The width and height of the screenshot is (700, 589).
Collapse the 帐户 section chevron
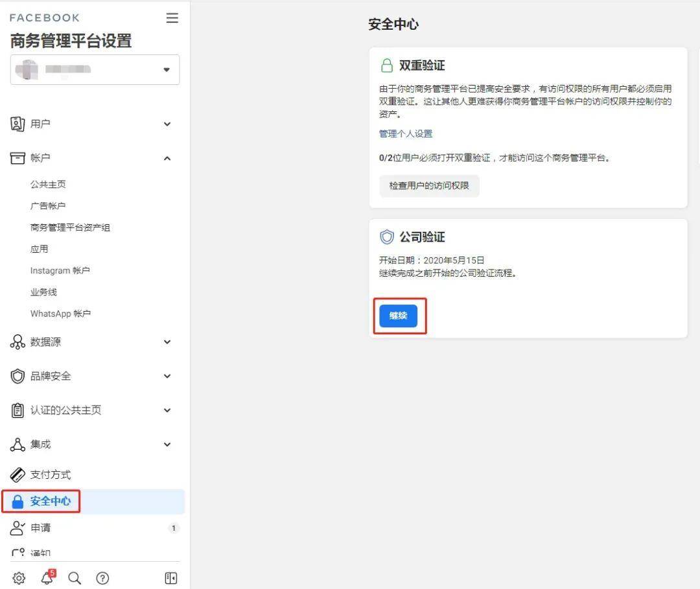click(167, 158)
